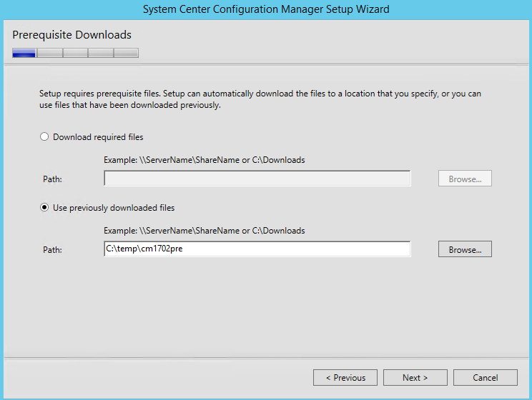This screenshot has width=532, height=400.
Task: Click Browse next to the C:\temp\cm1702pre path
Action: coord(465,249)
